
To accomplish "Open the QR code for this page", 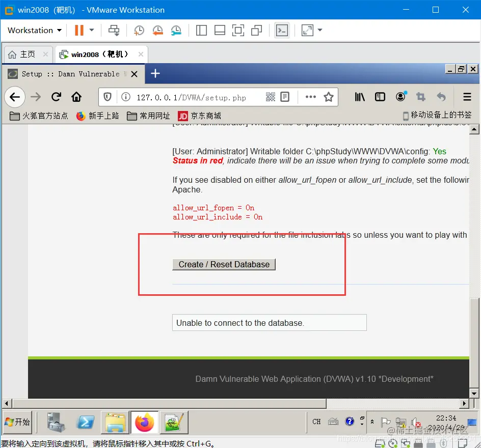I will pyautogui.click(x=270, y=97).
